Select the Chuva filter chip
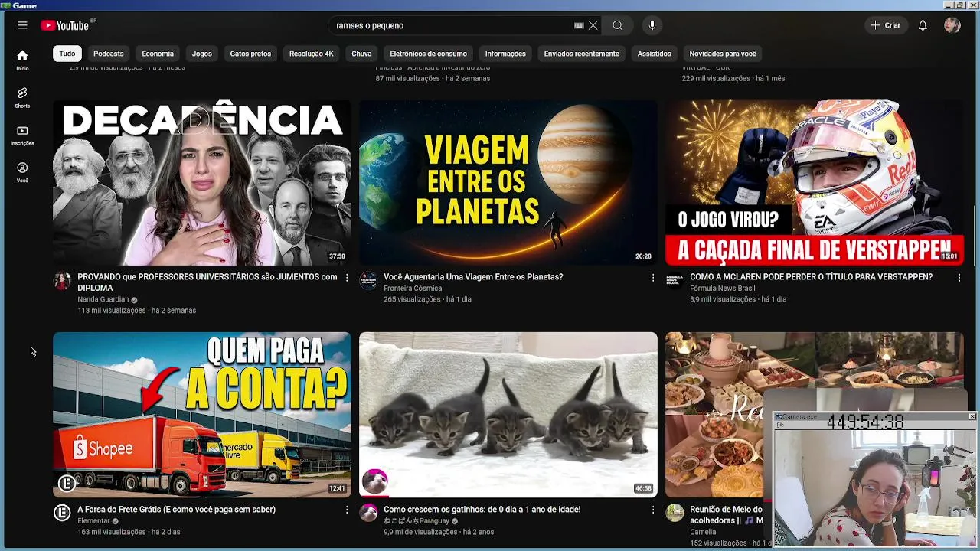Screen dimensions: 980x551 pyautogui.click(x=361, y=54)
